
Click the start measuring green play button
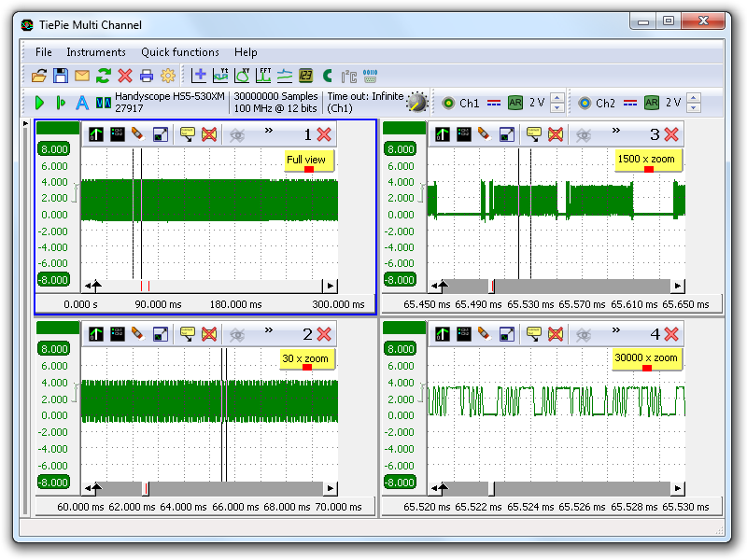coord(39,103)
